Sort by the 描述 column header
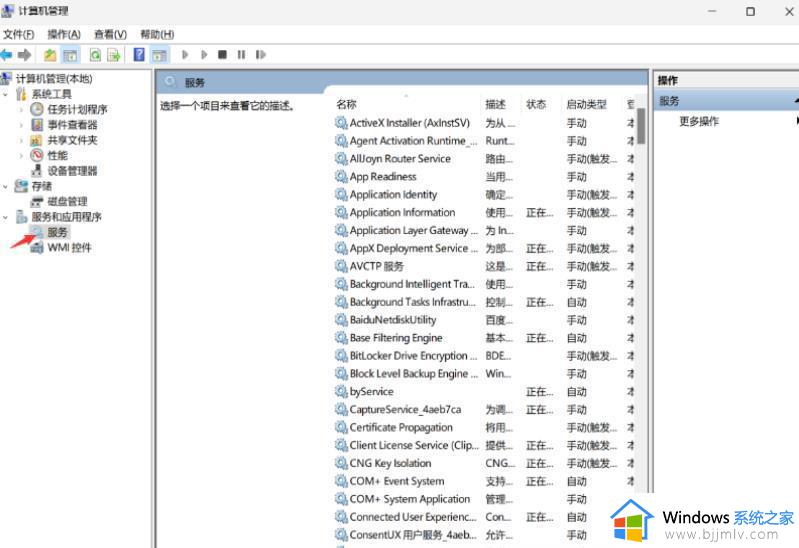 [x=495, y=105]
